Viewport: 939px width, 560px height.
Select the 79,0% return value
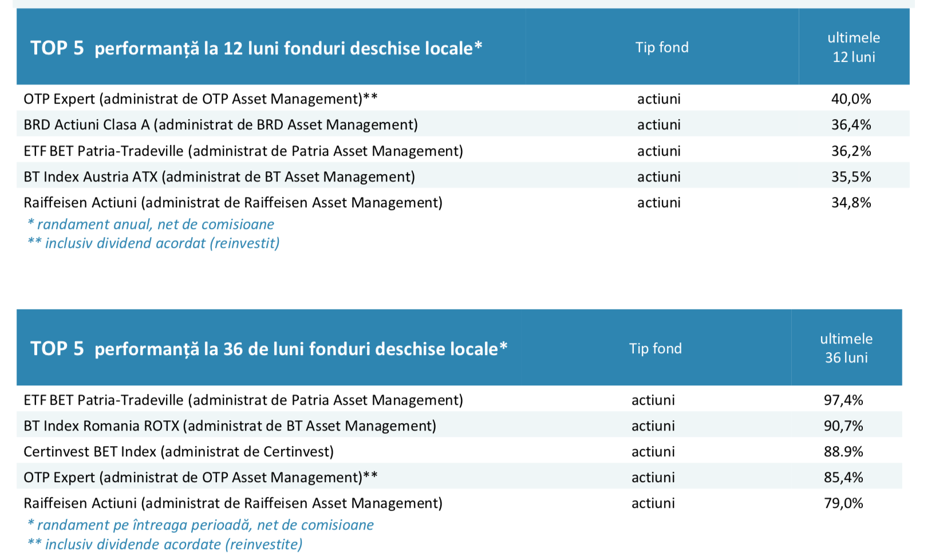click(x=843, y=503)
